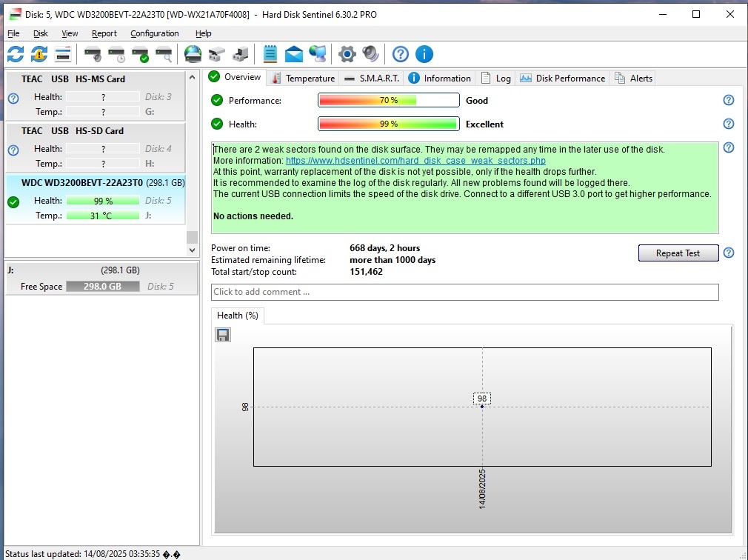The height and width of the screenshot is (560, 748).
Task: Open the Alerts tab
Action: tap(633, 79)
